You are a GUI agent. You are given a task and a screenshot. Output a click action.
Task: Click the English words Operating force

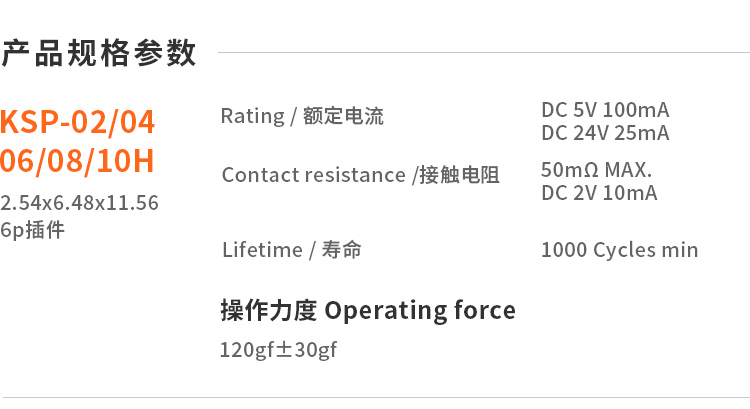tap(421, 311)
